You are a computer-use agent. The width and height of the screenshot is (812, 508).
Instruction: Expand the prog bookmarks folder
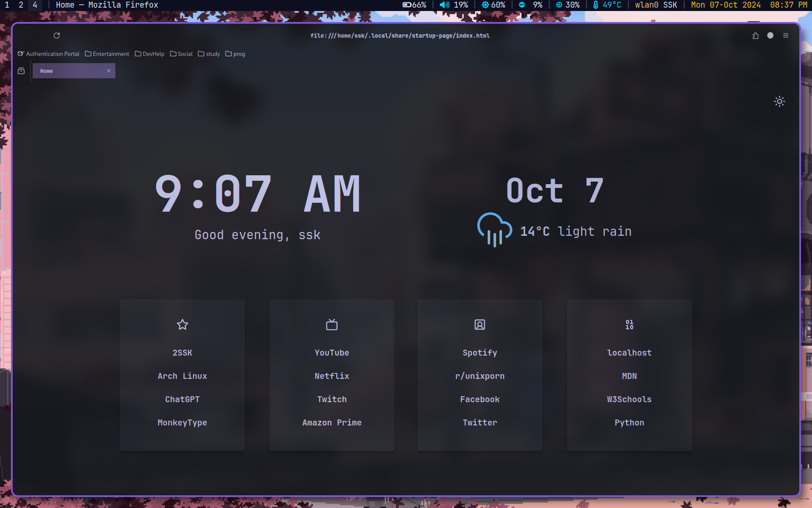point(236,54)
